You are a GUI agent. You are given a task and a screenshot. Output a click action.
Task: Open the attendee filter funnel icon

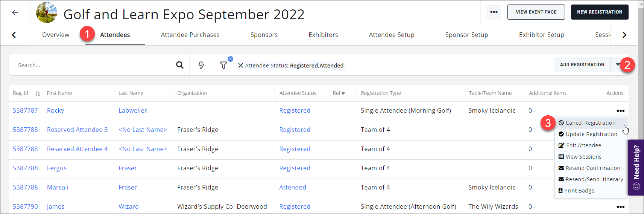pyautogui.click(x=223, y=65)
